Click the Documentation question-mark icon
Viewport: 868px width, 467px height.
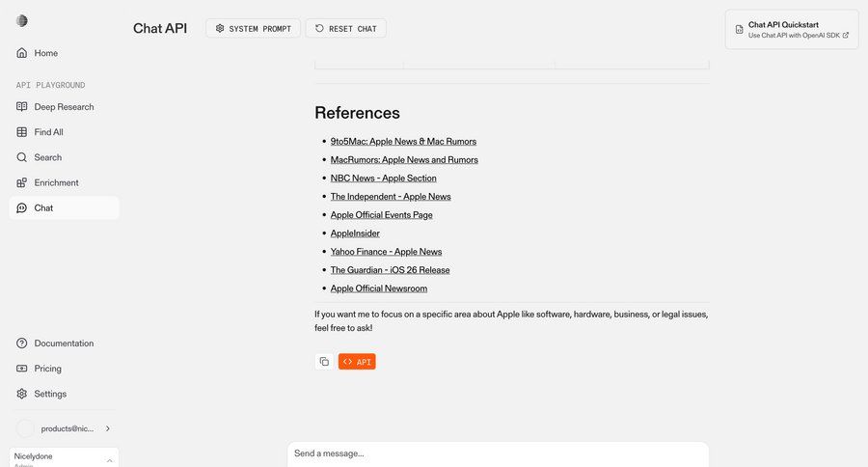[22, 343]
